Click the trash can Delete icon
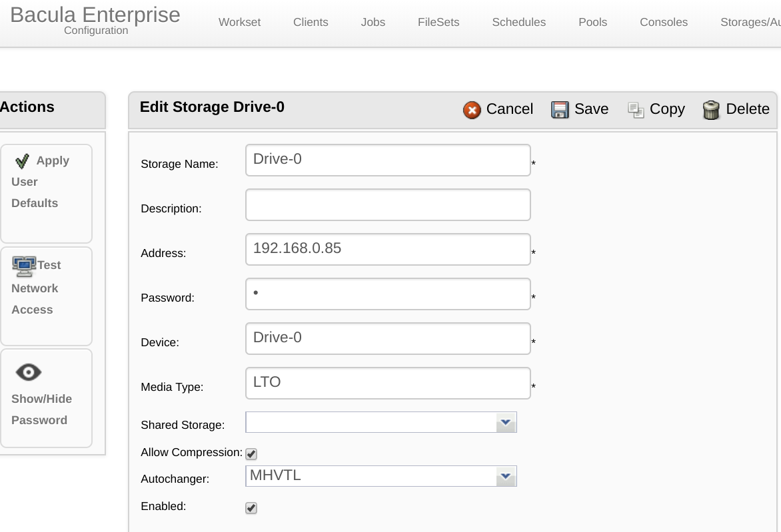 click(x=711, y=110)
